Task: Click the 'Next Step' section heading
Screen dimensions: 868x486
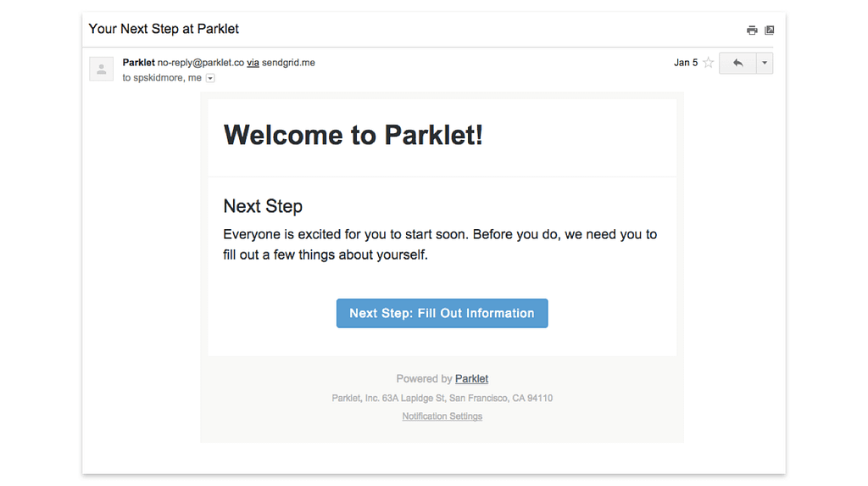Action: tap(263, 206)
